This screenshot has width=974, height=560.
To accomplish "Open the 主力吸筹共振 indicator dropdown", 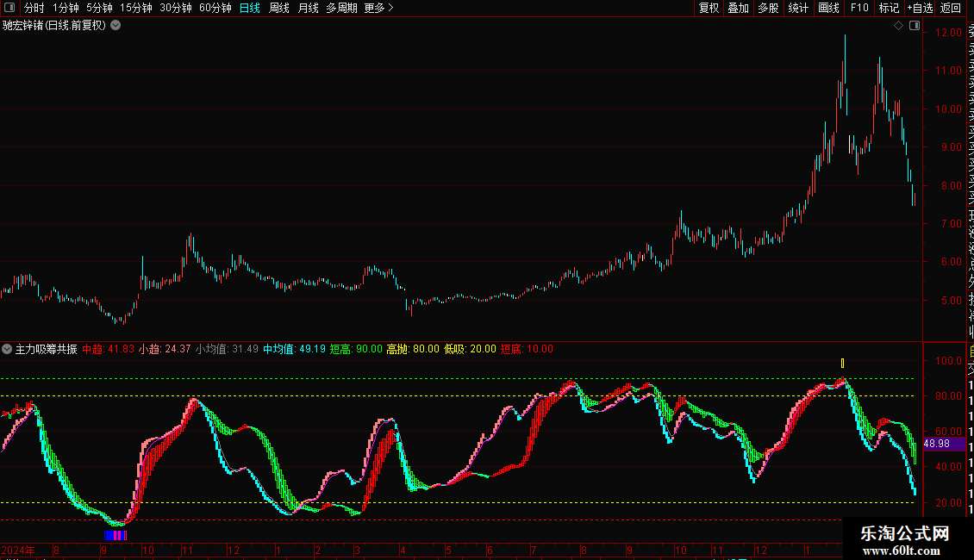I will point(7,349).
